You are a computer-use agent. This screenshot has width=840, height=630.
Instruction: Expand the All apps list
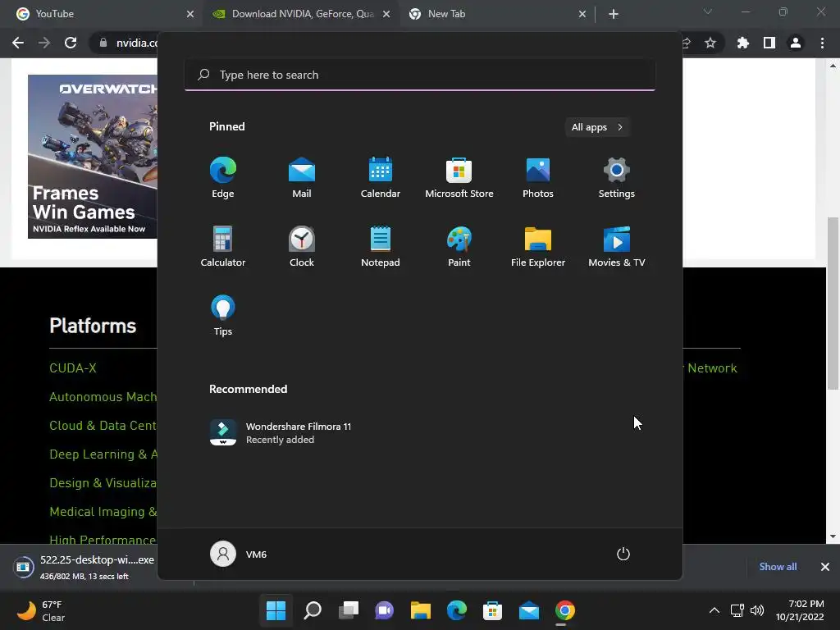(x=597, y=127)
